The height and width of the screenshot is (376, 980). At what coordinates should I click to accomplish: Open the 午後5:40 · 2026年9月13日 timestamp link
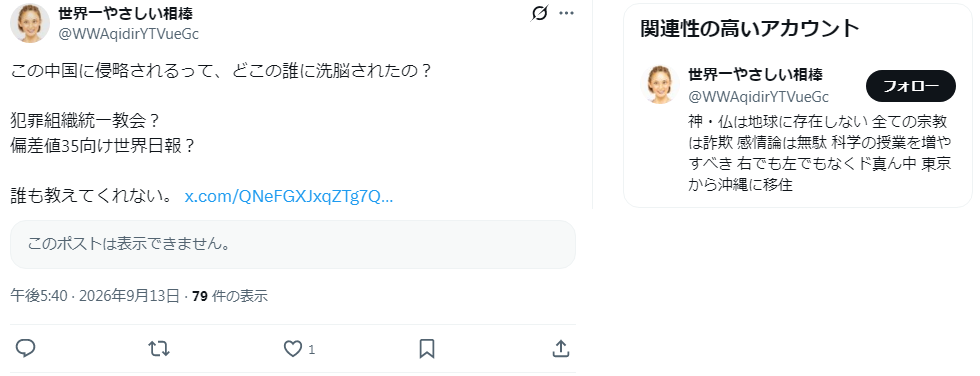95,295
